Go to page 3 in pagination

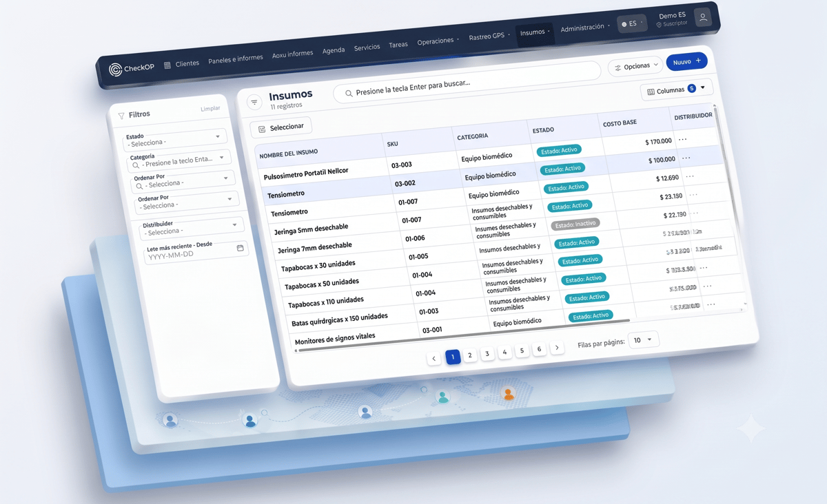click(487, 354)
